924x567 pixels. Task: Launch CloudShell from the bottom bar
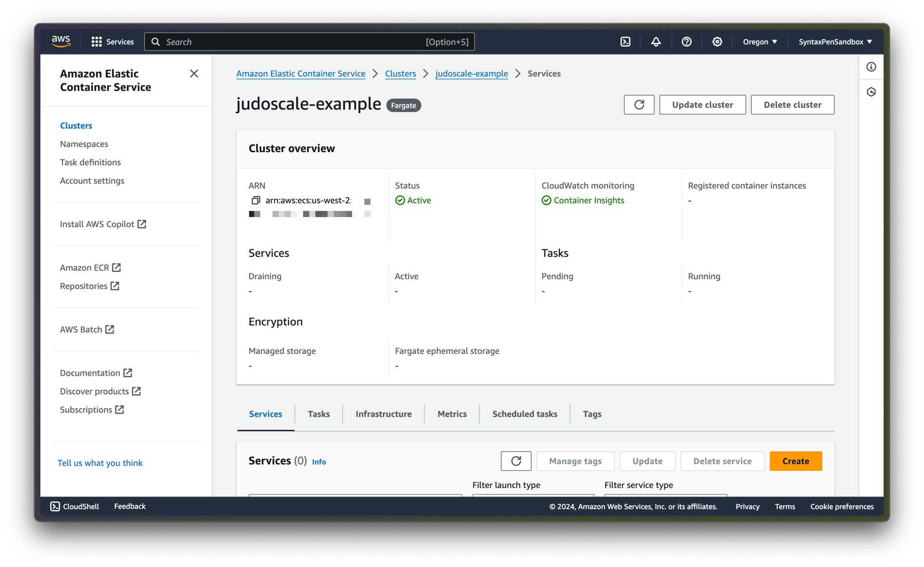coord(74,506)
